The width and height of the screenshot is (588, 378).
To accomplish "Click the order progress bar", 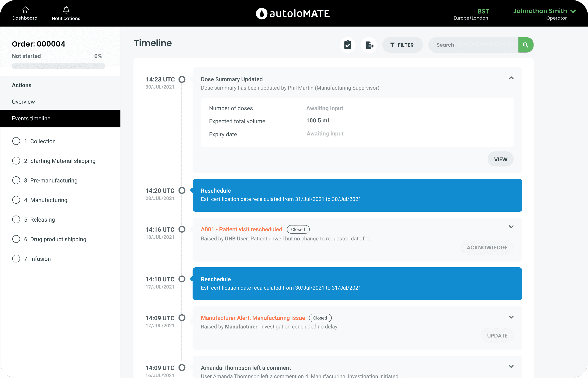I will pos(59,66).
